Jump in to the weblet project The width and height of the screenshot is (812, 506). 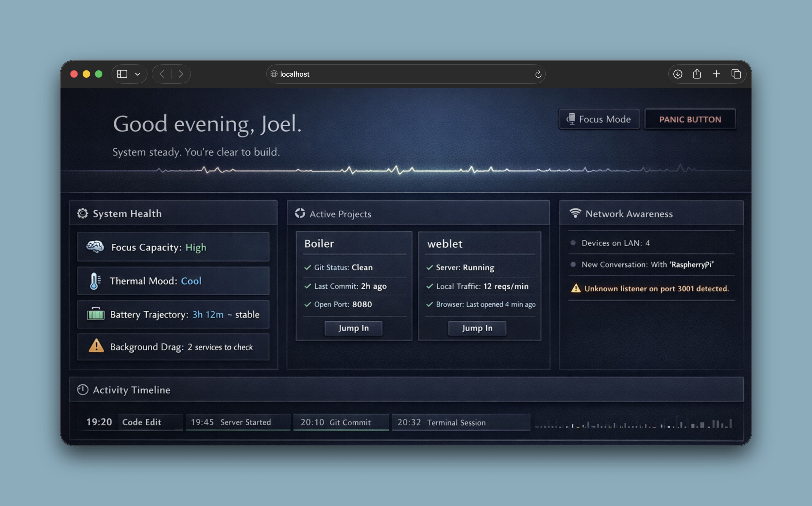pos(477,328)
